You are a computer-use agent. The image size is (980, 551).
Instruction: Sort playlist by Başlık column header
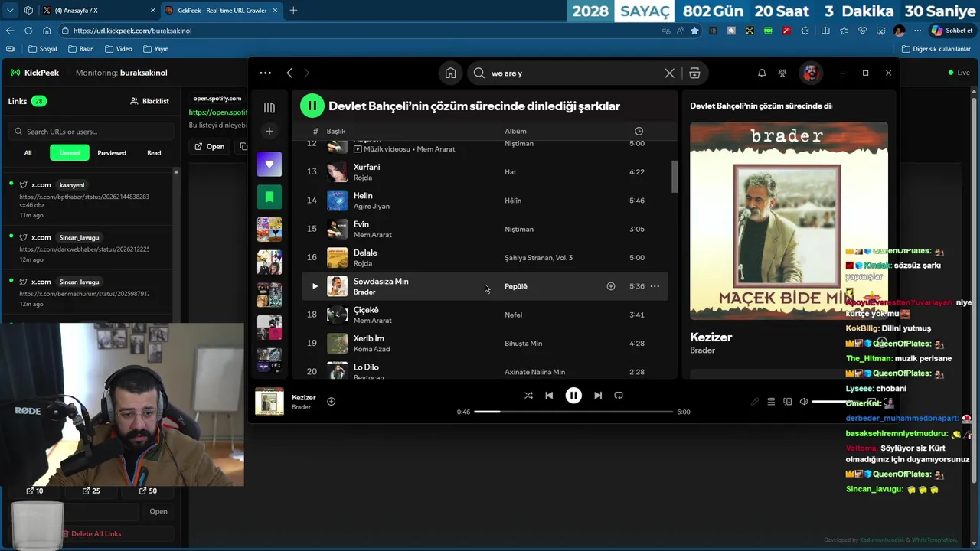pos(336,131)
